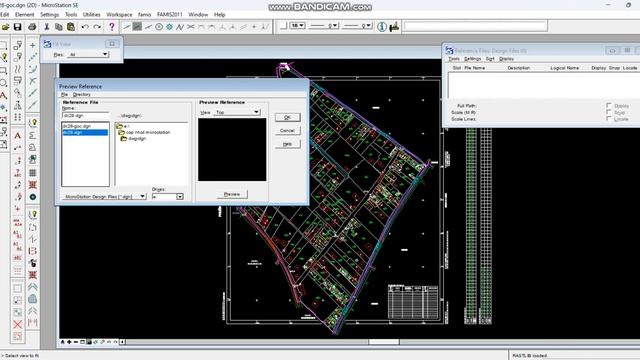Open the Element menu
Screen dimensions: 640x360
point(24,14)
